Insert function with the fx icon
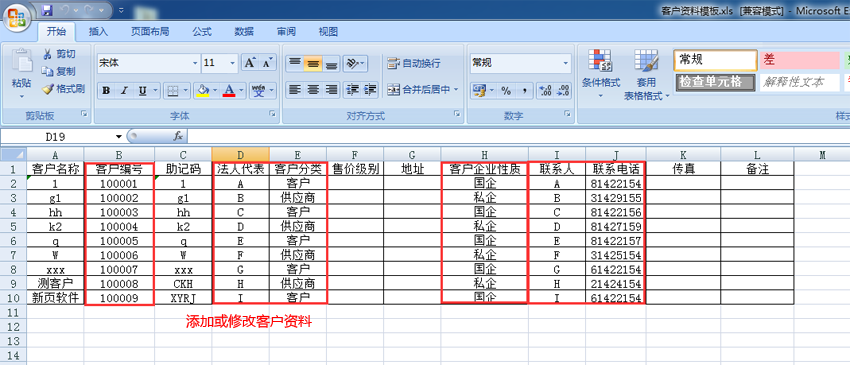The image size is (850, 365). (178, 136)
